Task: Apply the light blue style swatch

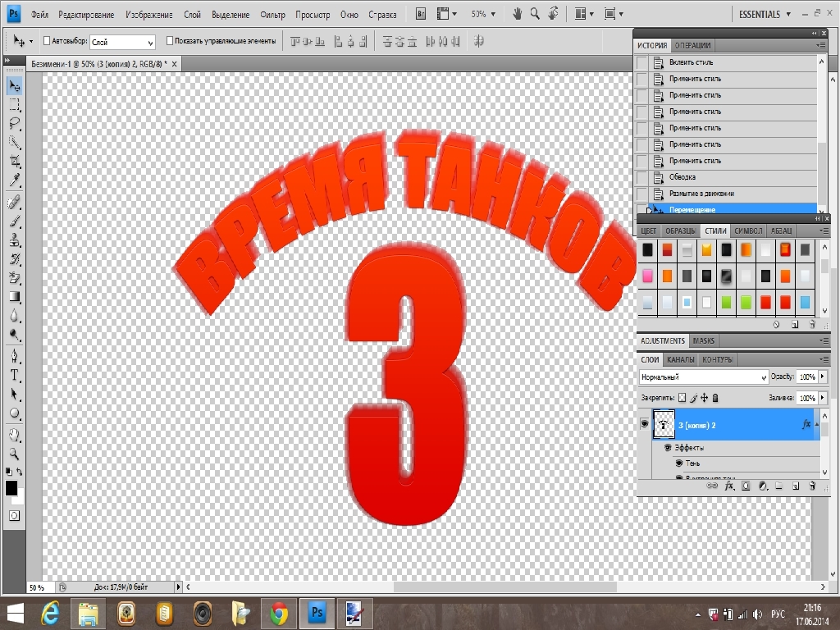Action: 805,302
